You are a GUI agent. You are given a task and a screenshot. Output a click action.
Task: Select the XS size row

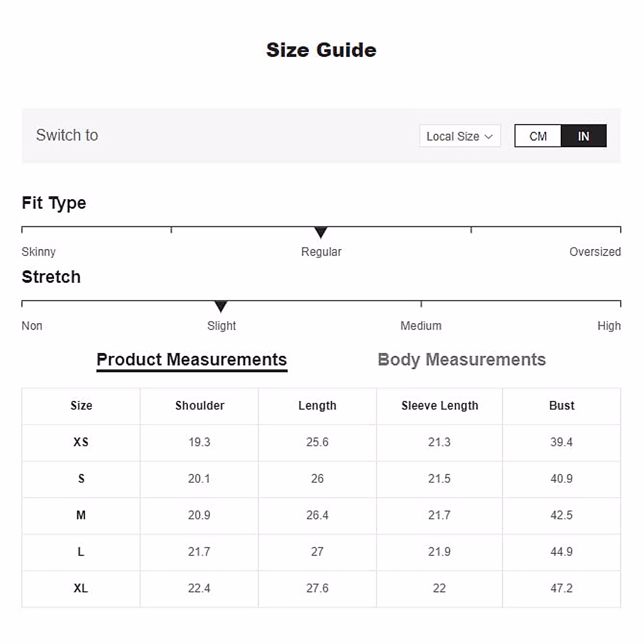pos(81,442)
